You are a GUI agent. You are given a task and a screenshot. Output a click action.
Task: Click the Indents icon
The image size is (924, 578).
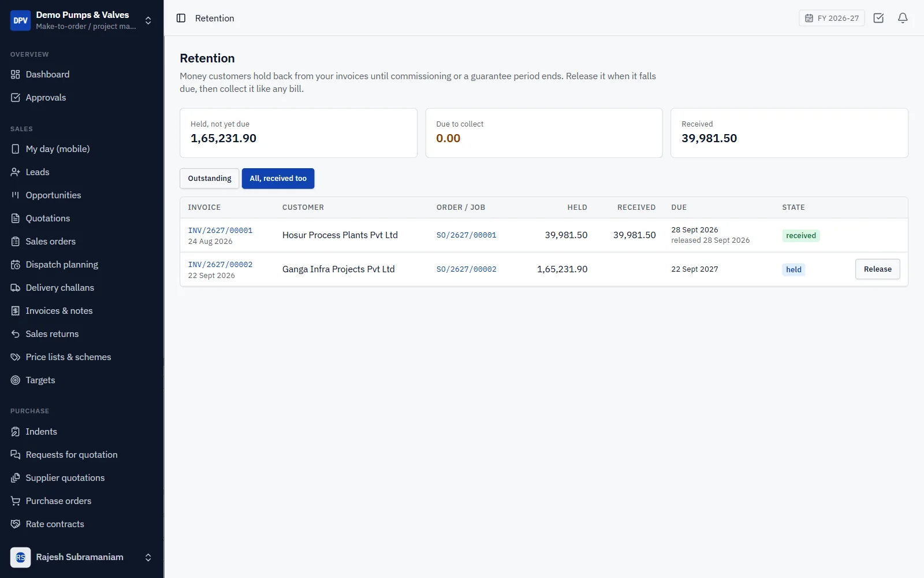16,432
